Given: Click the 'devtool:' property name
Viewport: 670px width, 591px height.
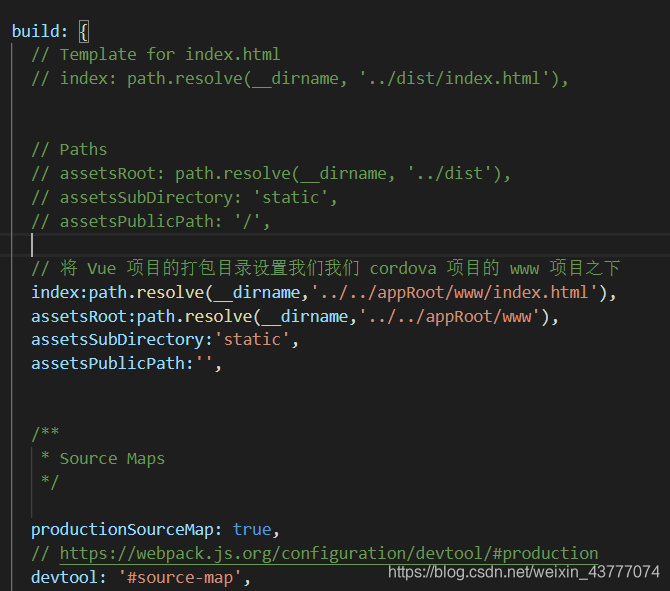Looking at the screenshot, I should 68,578.
